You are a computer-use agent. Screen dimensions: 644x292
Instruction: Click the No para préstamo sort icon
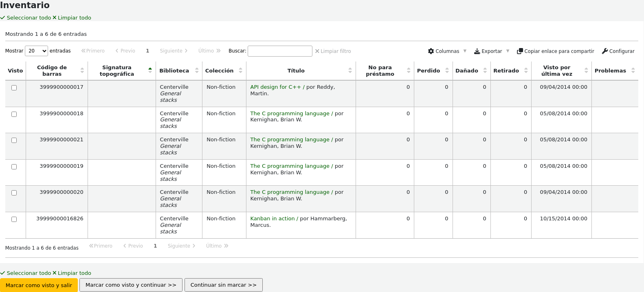(409, 71)
